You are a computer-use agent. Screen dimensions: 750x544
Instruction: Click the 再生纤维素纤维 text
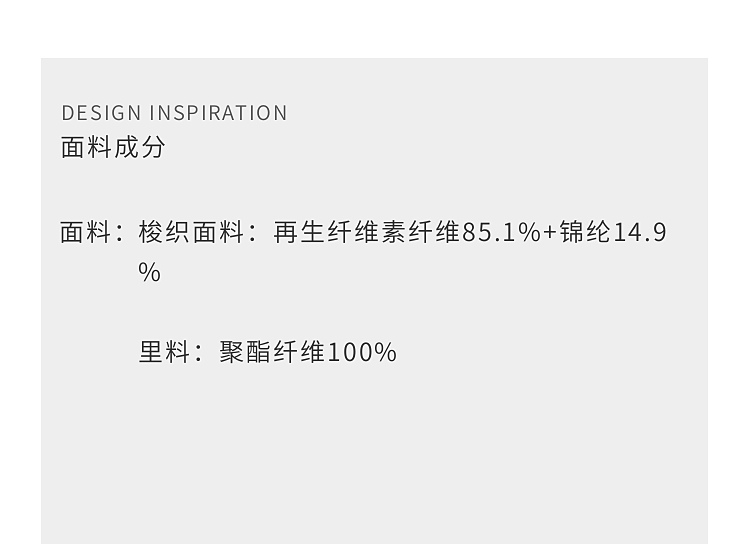tap(366, 233)
